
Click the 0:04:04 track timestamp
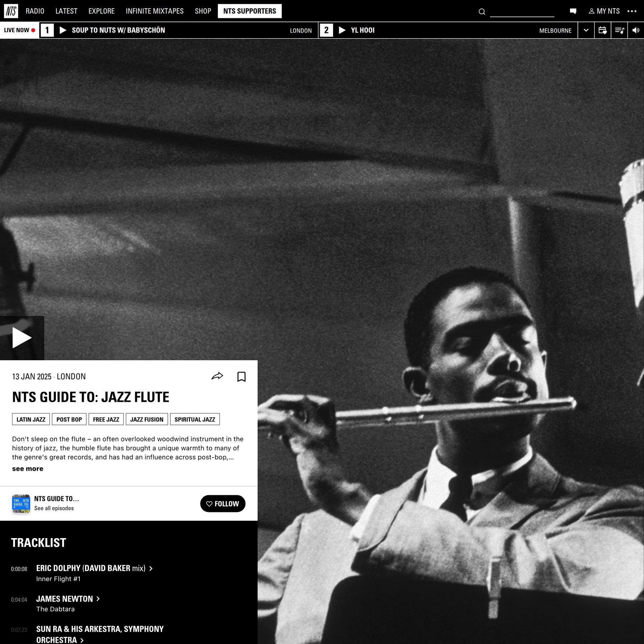(19, 600)
